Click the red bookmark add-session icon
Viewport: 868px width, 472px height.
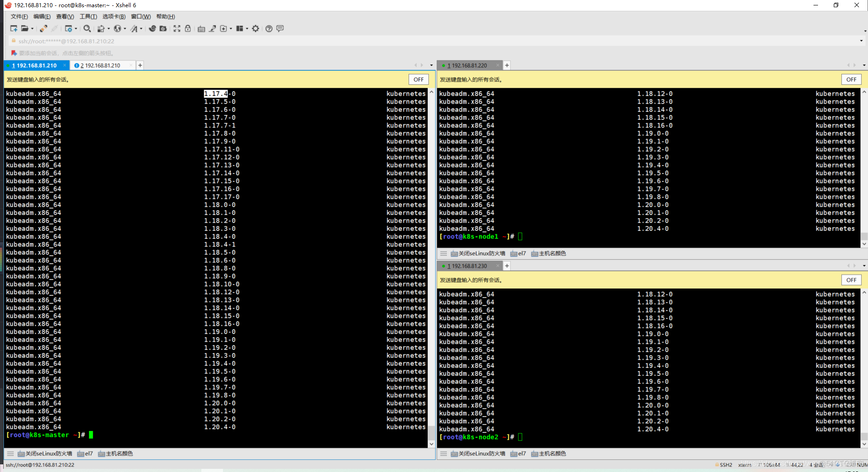point(14,53)
